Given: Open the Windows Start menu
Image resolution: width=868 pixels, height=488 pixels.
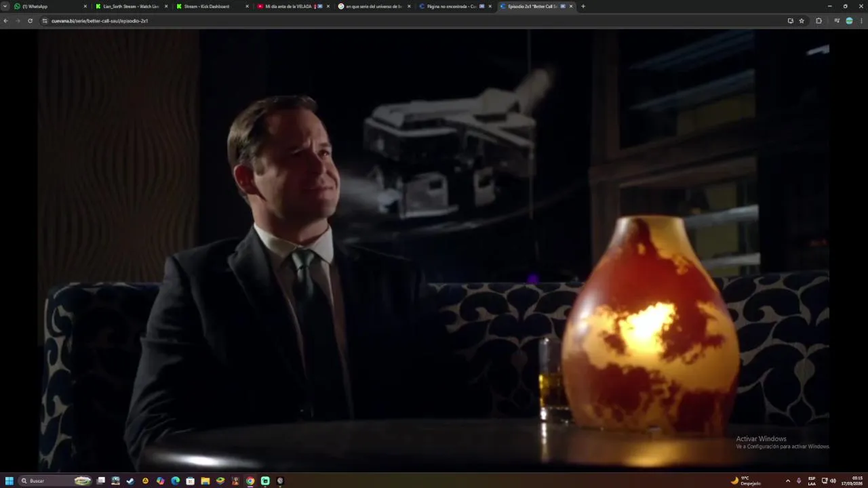Looking at the screenshot, I should coord(9,481).
